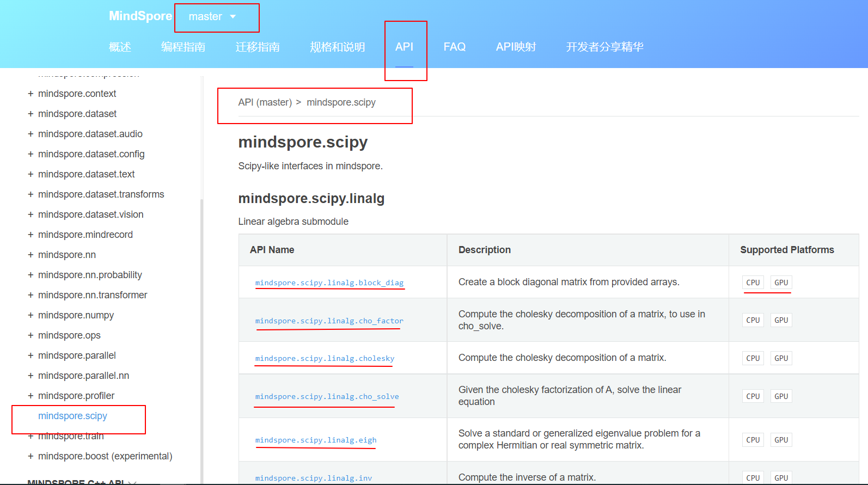
Task: Expand mindspore.dataset.config plus icon
Action: point(30,154)
